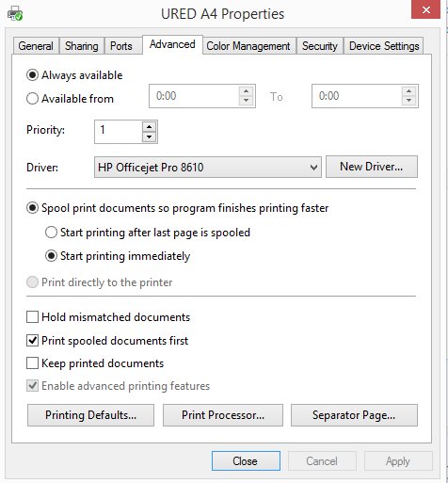Image resolution: width=448 pixels, height=483 pixels.
Task: Enable Keep printed documents checkbox
Action: [x=32, y=363]
